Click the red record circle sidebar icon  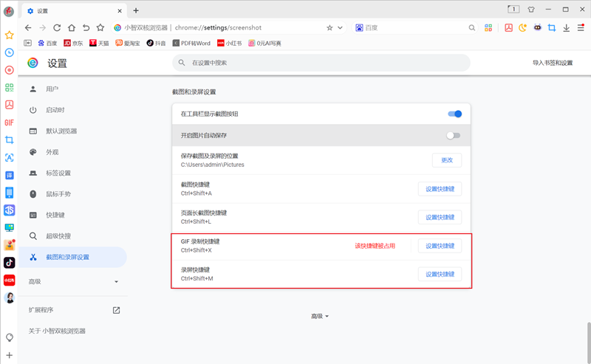point(9,69)
